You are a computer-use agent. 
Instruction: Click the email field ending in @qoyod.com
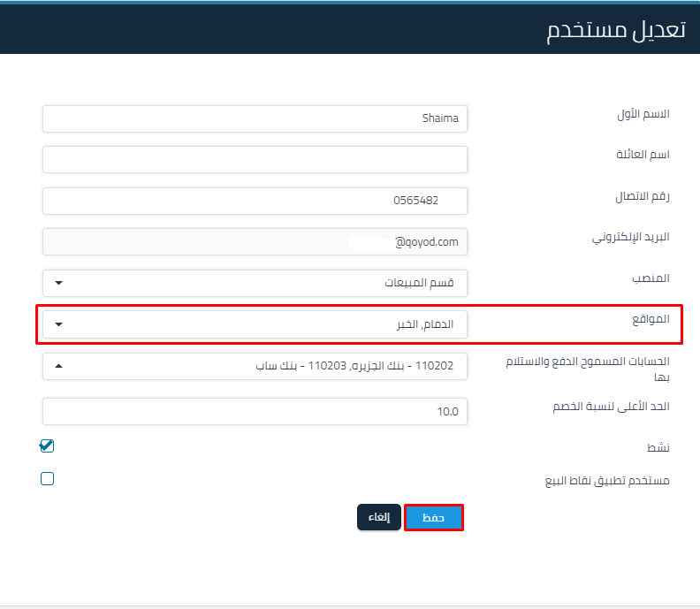(255, 241)
